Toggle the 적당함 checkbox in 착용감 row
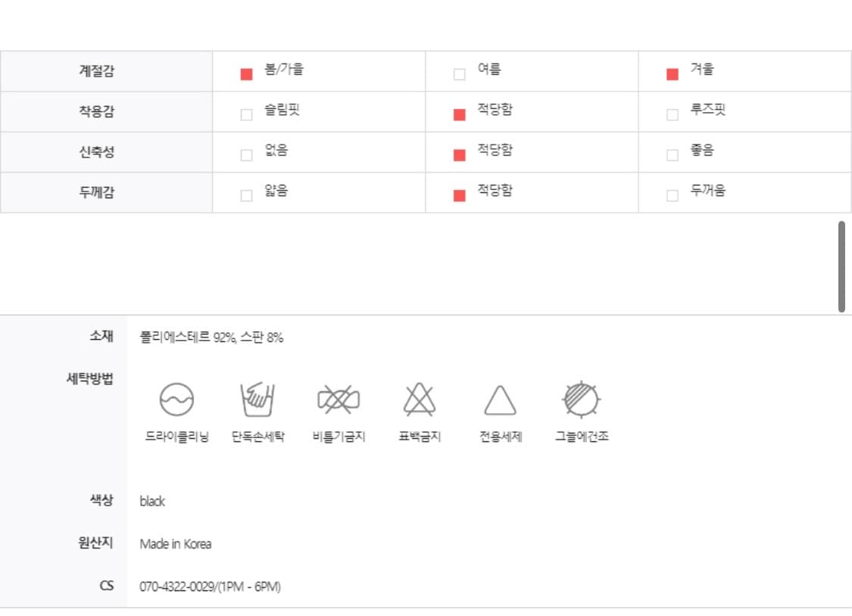 pyautogui.click(x=459, y=115)
